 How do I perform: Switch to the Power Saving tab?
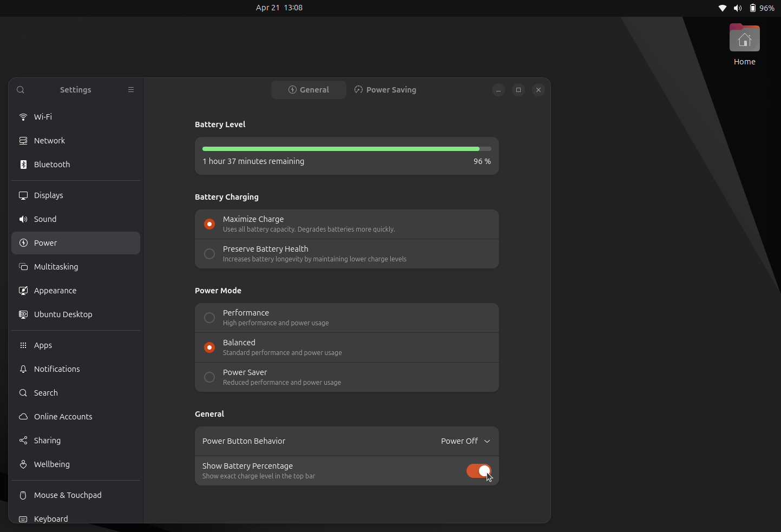[x=385, y=89]
